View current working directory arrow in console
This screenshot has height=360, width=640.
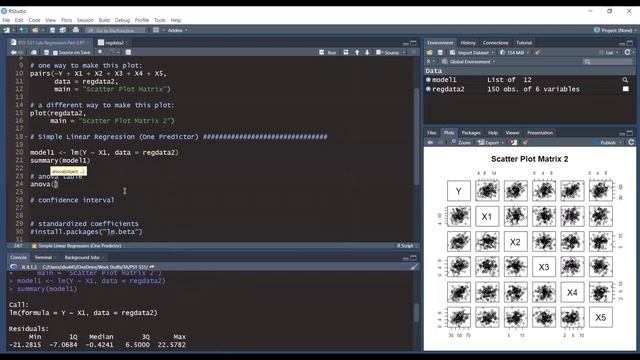coord(152,267)
